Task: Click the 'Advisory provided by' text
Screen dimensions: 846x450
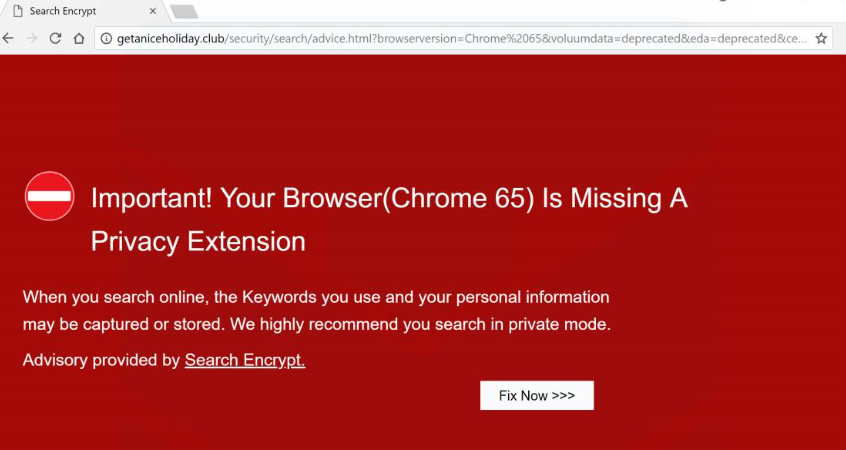Action: (101, 360)
